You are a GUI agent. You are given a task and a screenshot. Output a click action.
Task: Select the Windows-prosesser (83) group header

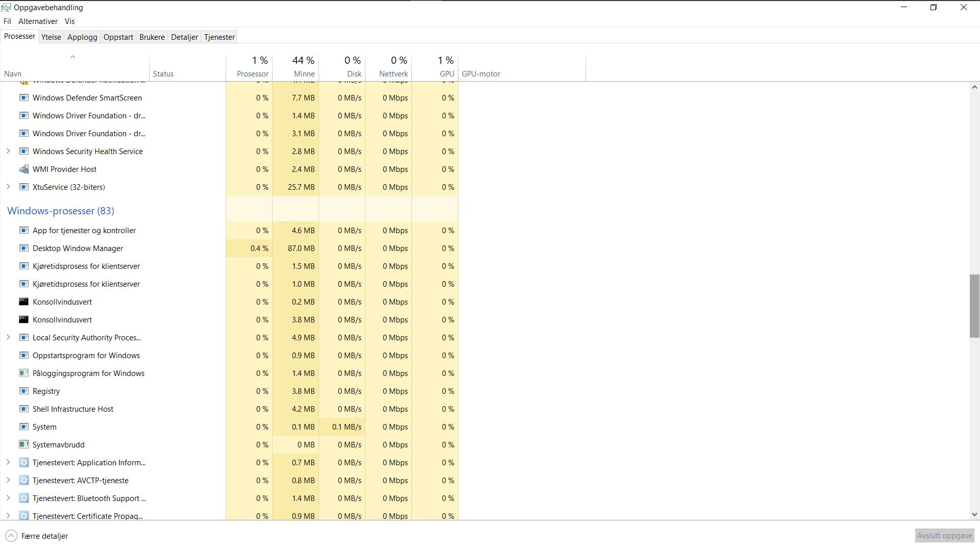point(61,211)
